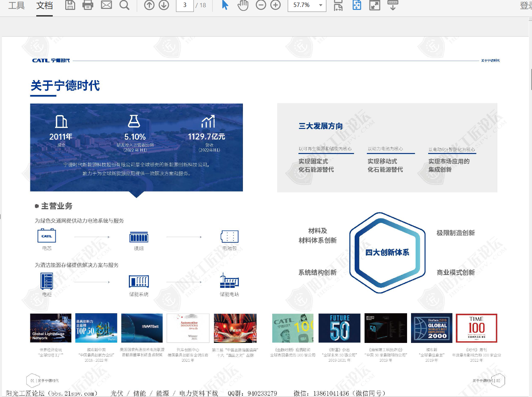The image size is (532, 397).
Task: Click the Automotive Innovations Awards thumbnail
Action: pyautogui.click(x=188, y=328)
